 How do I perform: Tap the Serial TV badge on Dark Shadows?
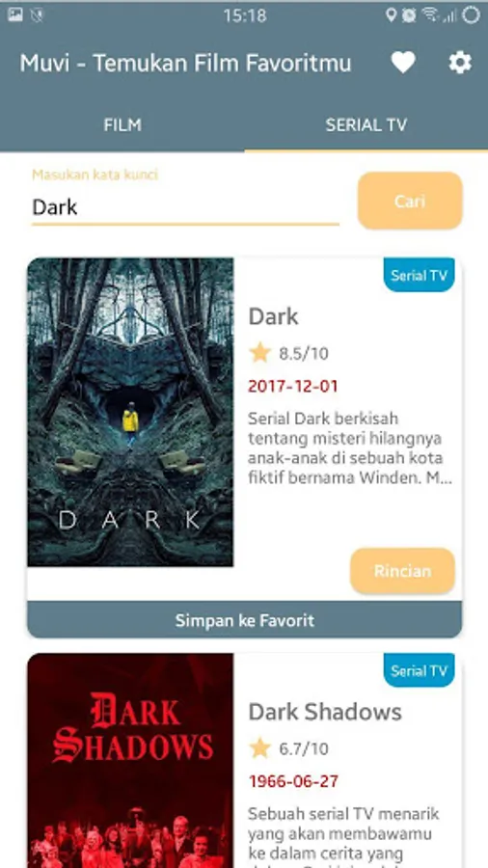click(419, 671)
